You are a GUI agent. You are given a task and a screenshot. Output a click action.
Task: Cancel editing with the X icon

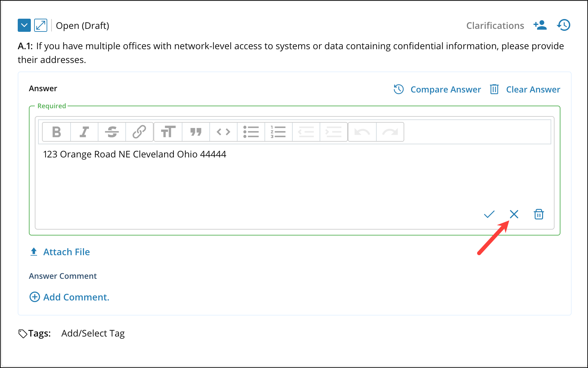click(x=514, y=215)
